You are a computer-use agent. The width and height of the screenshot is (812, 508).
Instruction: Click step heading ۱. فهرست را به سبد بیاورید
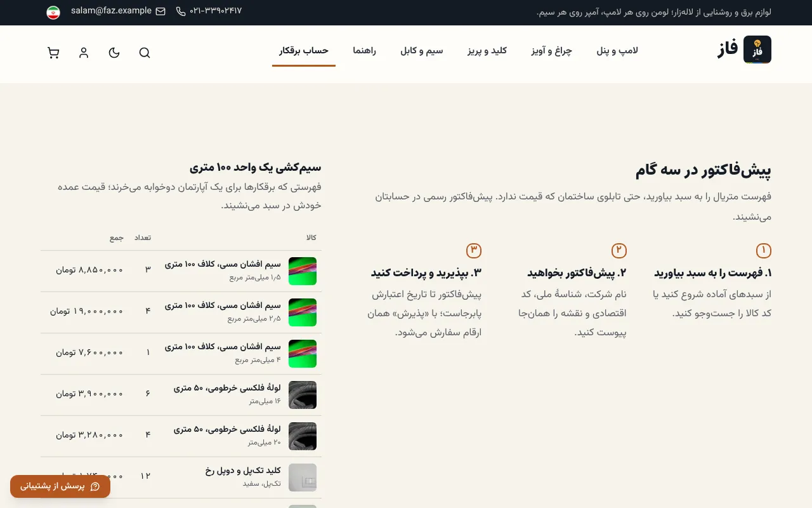click(x=713, y=273)
